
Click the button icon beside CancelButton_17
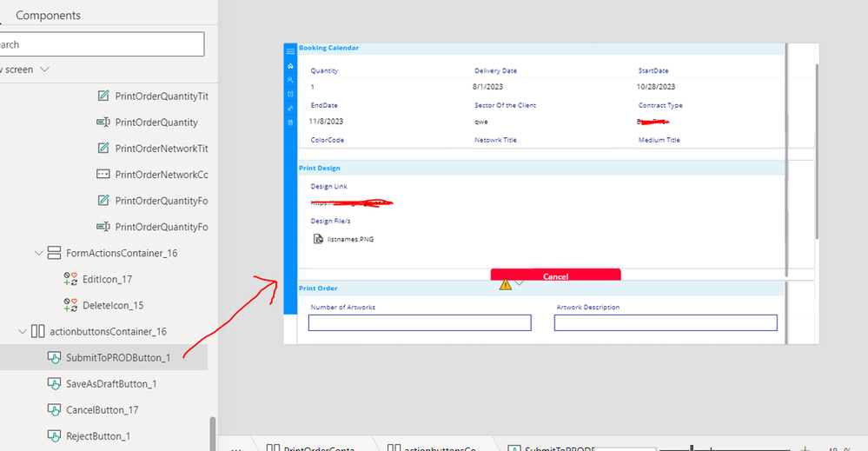tap(54, 409)
